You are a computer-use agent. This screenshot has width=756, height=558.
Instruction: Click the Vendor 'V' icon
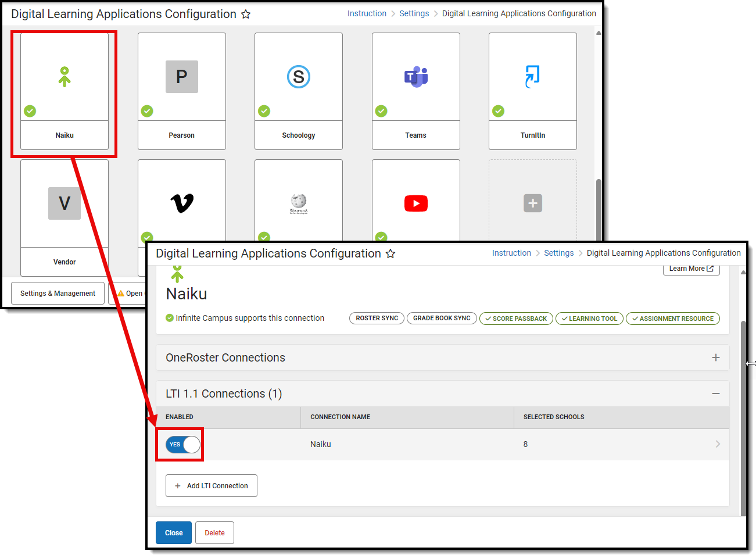coord(65,203)
